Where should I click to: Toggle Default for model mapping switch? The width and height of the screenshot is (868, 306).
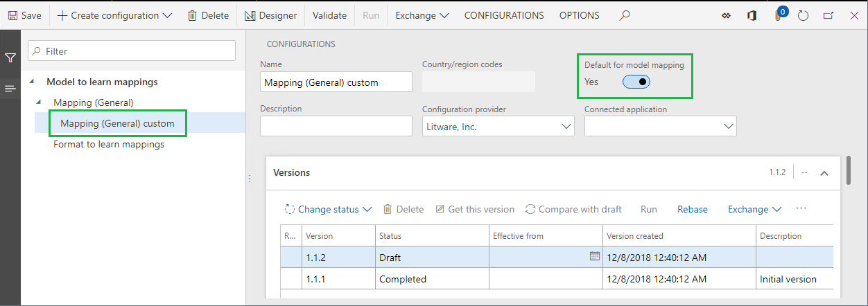636,82
